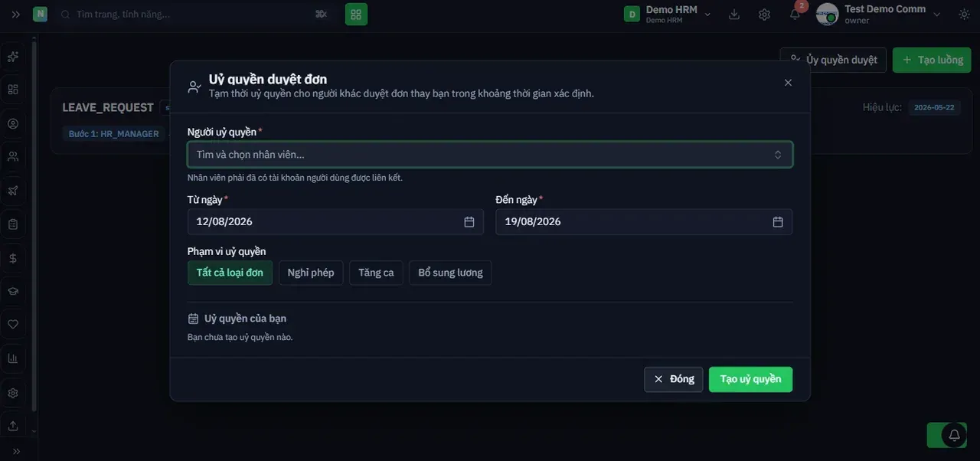The image size is (980, 461).
Task: Click the floating bell button at bottom right
Action: tap(954, 435)
